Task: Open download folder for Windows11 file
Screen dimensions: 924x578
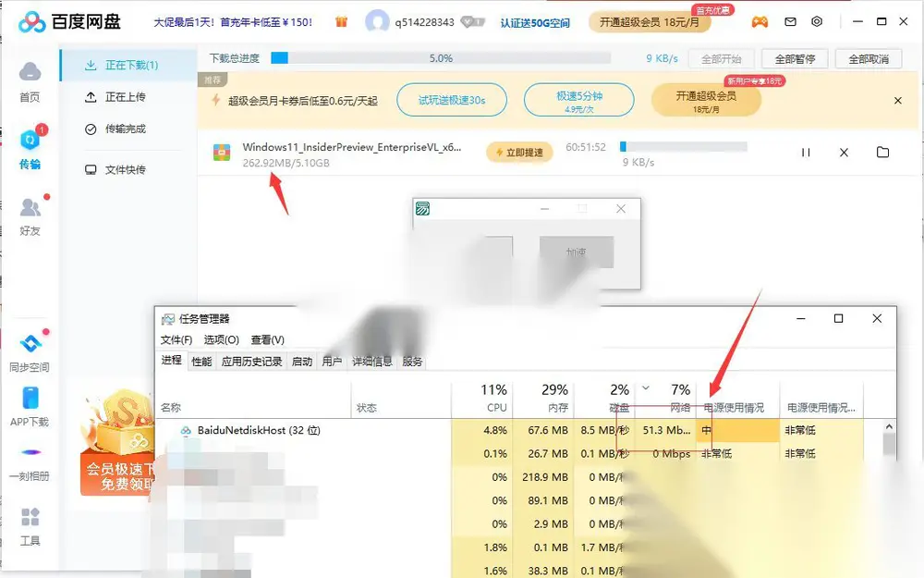Action: (882, 153)
